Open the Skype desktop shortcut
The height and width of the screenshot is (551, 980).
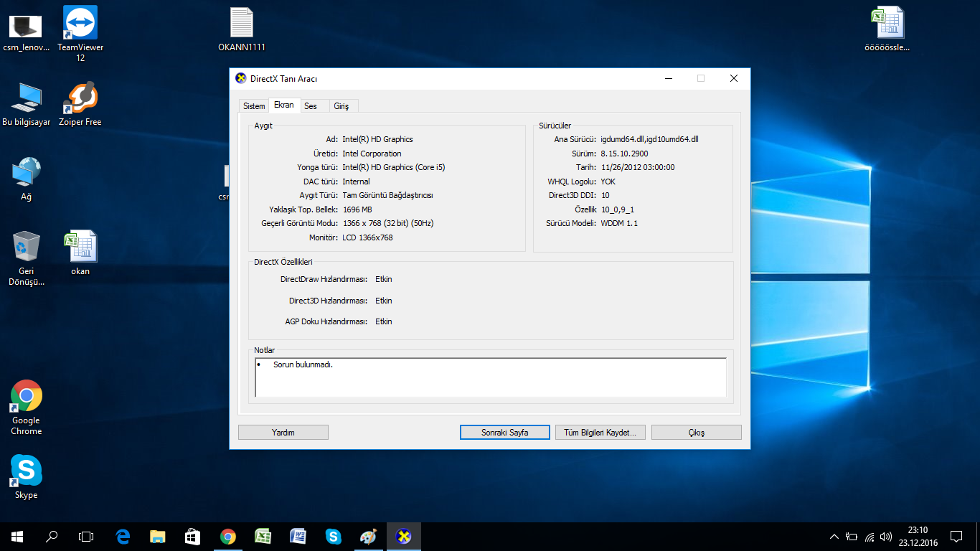(x=27, y=476)
